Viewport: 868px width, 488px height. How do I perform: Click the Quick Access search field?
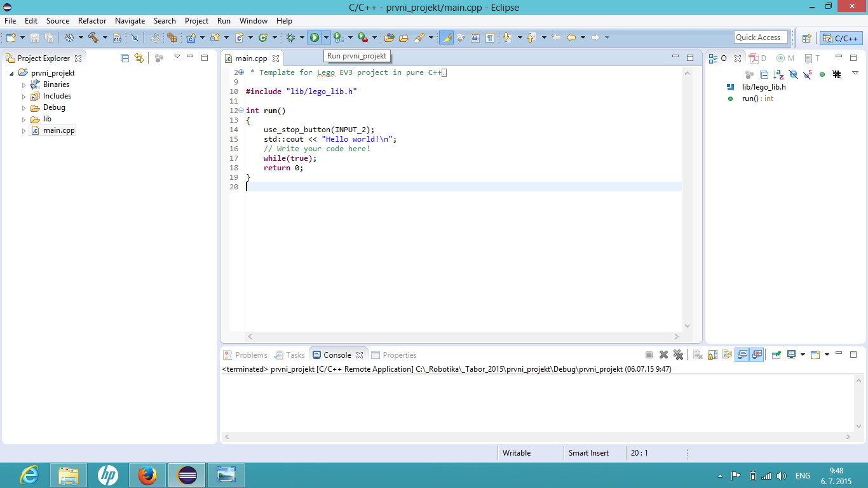point(761,37)
